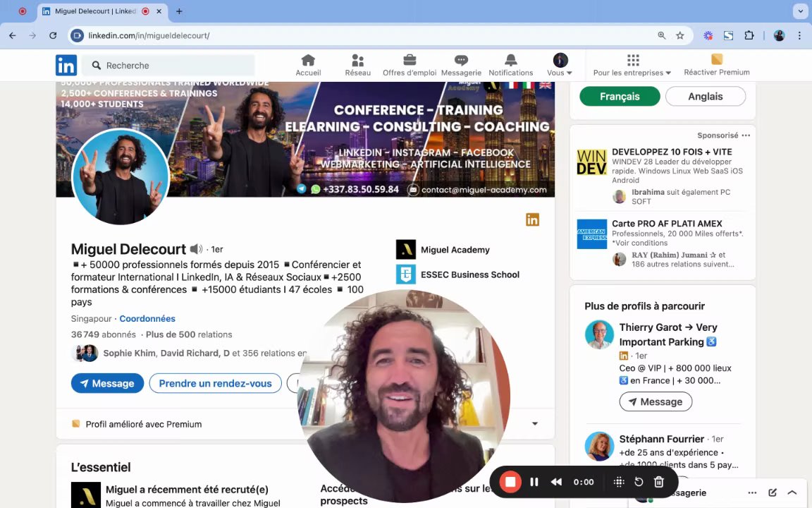Open Miguel Academy logo in L'essentiel

pos(85,495)
